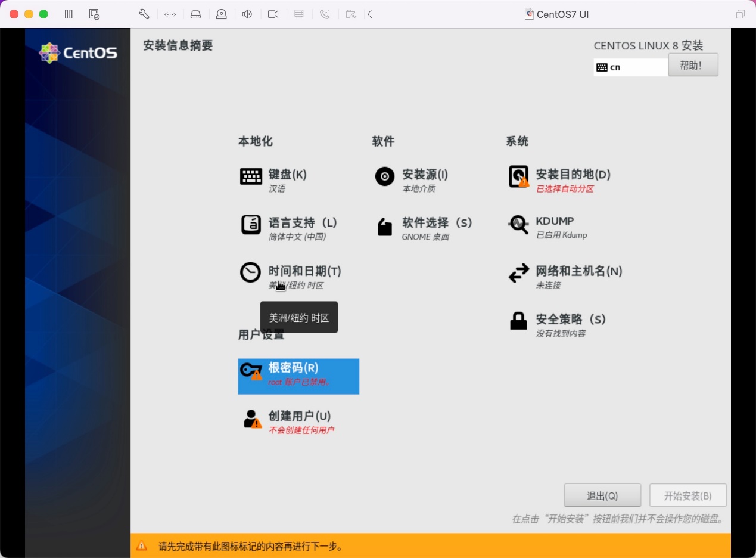
Task: Select the 创建用户(U) label
Action: 300,416
